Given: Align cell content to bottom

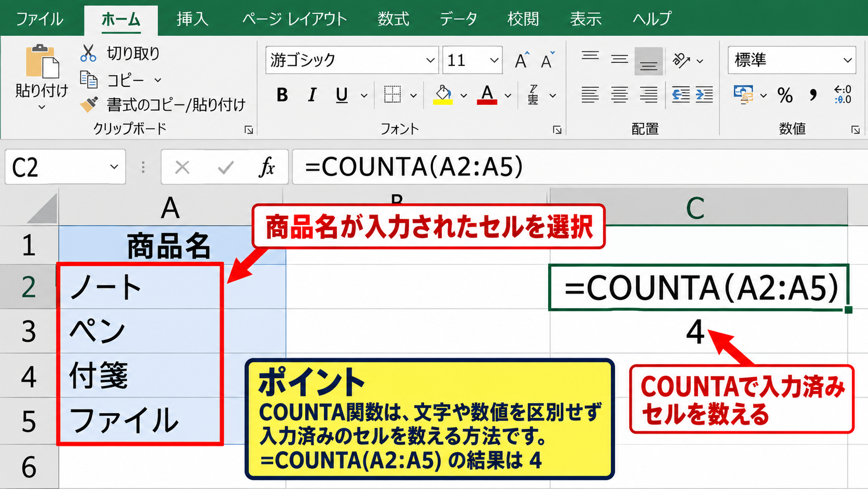Looking at the screenshot, I should coord(648,61).
